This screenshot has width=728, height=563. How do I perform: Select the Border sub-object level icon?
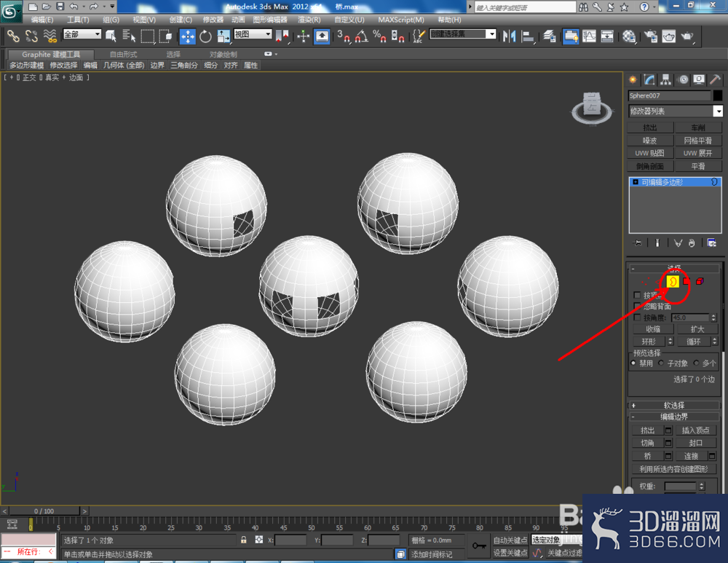tap(673, 281)
